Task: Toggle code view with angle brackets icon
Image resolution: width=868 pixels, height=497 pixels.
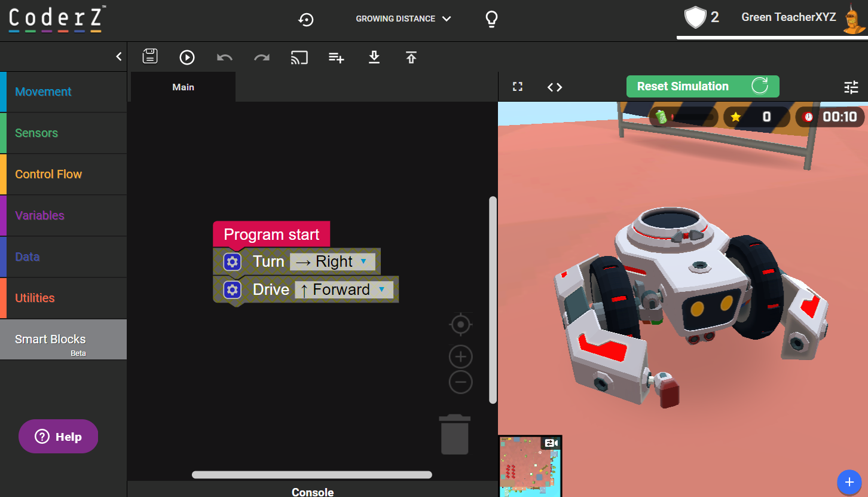Action: click(x=555, y=87)
